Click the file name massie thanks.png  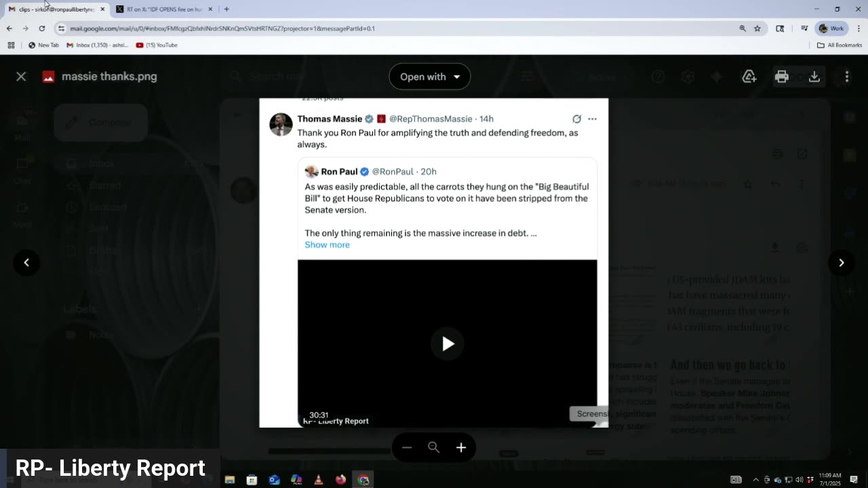109,77
